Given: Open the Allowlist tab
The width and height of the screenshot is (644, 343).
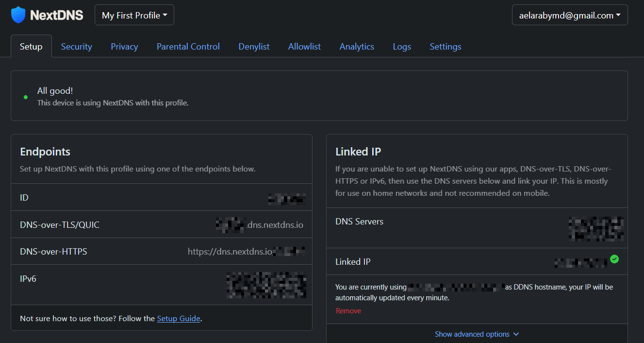Looking at the screenshot, I should click(x=304, y=47).
